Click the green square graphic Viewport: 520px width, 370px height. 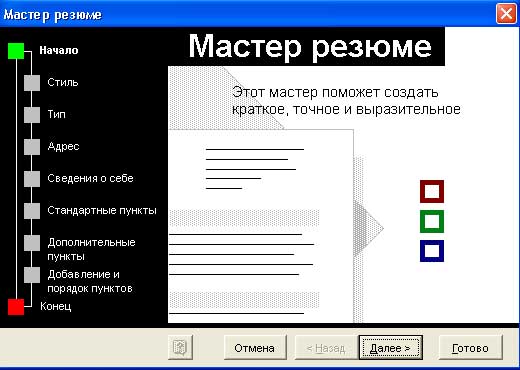(x=432, y=221)
